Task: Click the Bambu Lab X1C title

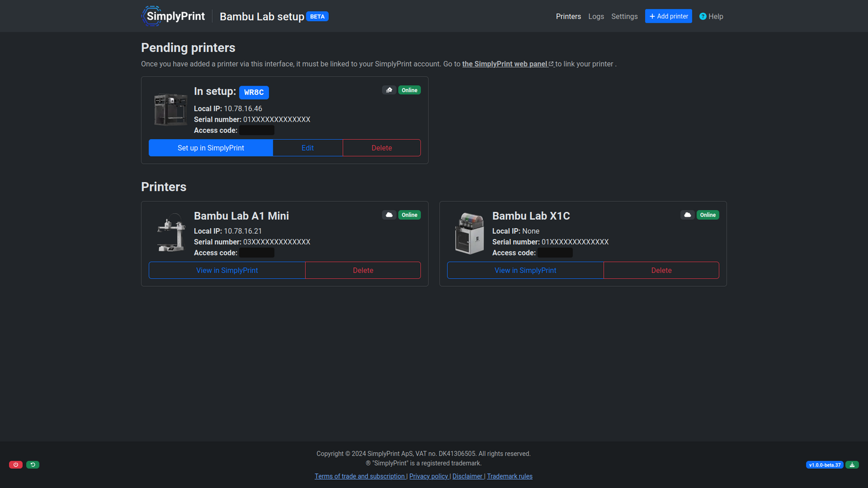Action: pos(531,216)
